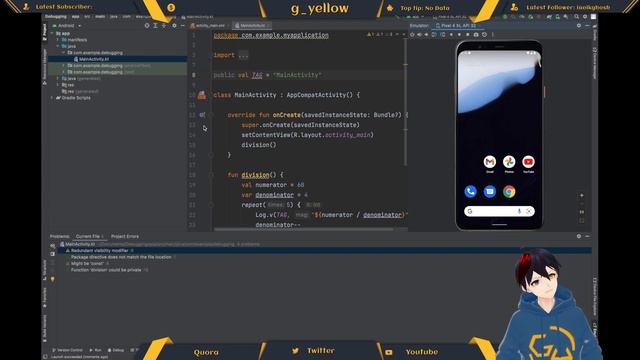Open Problems panel gear settings
This screenshot has width=640, height=360.
click(x=579, y=236)
